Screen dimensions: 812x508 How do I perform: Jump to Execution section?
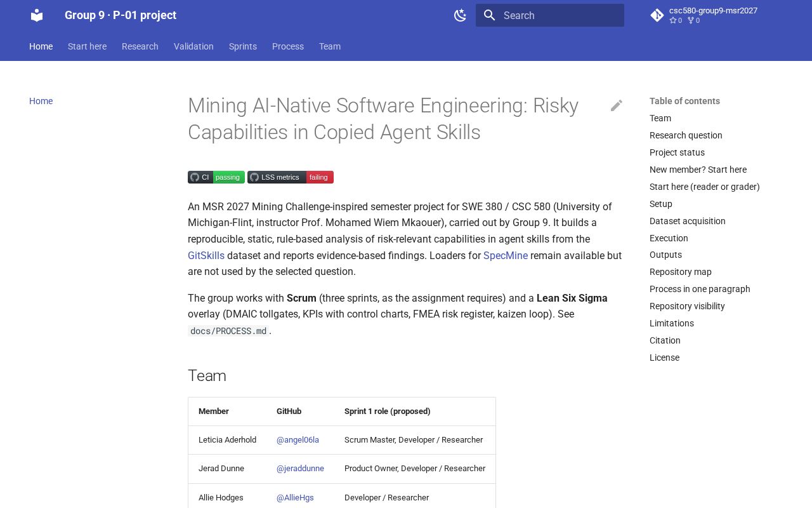tap(669, 238)
